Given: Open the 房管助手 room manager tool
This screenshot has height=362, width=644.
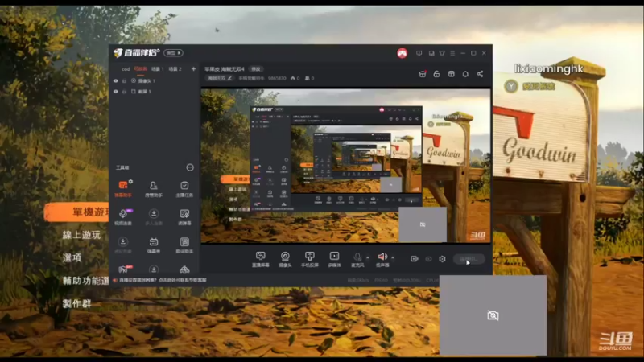Looking at the screenshot, I should point(154,189).
